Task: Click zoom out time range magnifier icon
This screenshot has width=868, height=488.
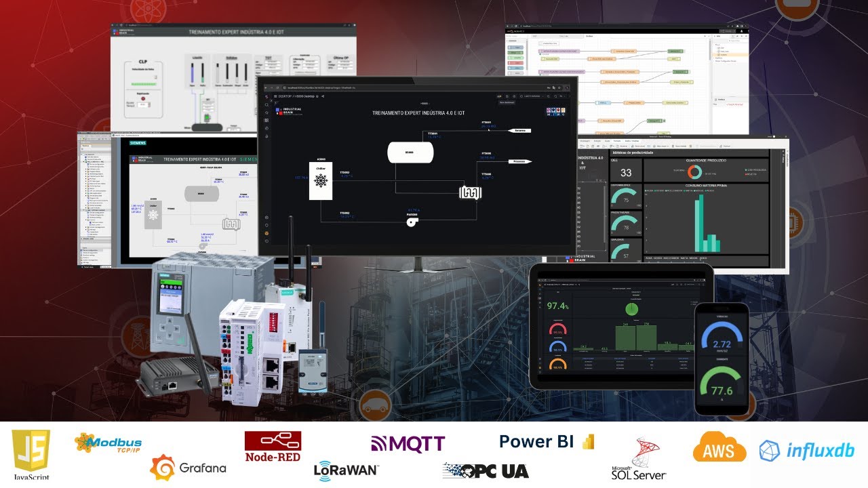Action: click(549, 96)
